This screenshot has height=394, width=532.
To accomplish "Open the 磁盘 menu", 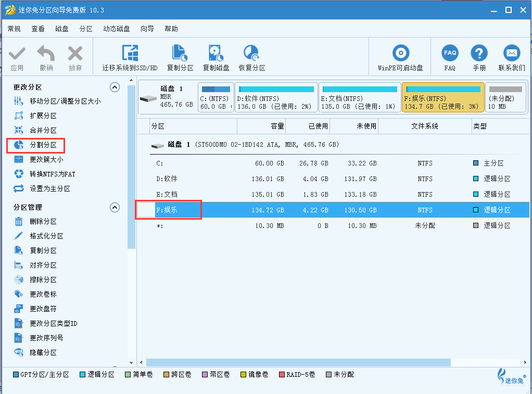I will pyautogui.click(x=62, y=29).
